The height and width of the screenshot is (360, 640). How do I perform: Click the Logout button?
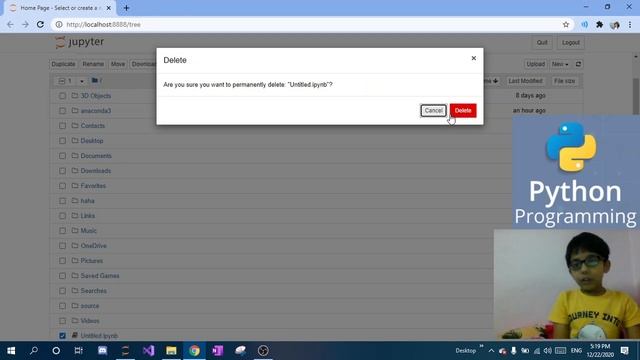point(570,42)
